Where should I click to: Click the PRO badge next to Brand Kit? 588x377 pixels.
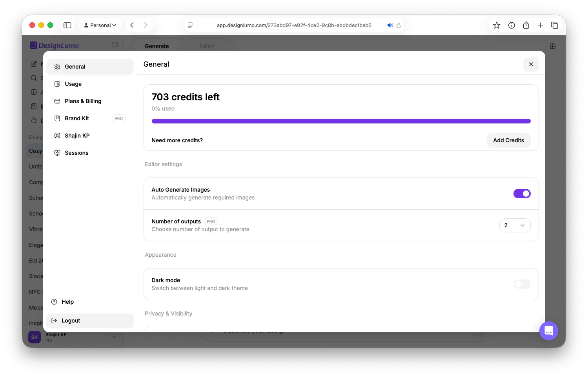pos(119,118)
